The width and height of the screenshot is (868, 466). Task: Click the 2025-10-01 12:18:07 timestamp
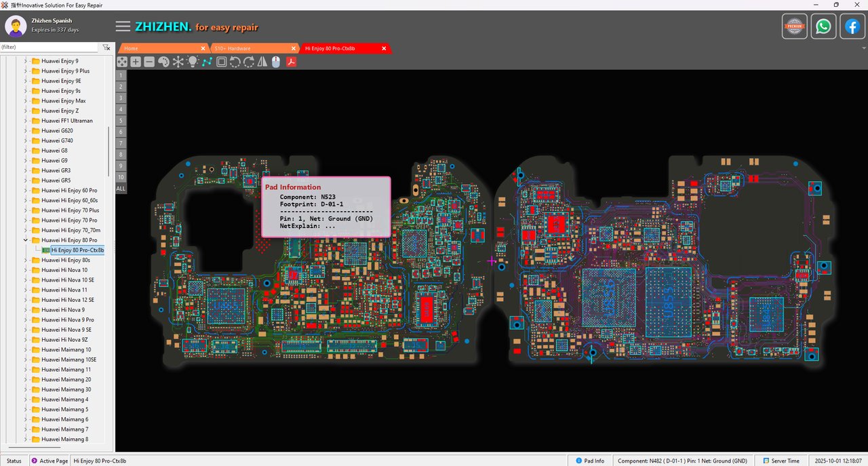click(838, 461)
